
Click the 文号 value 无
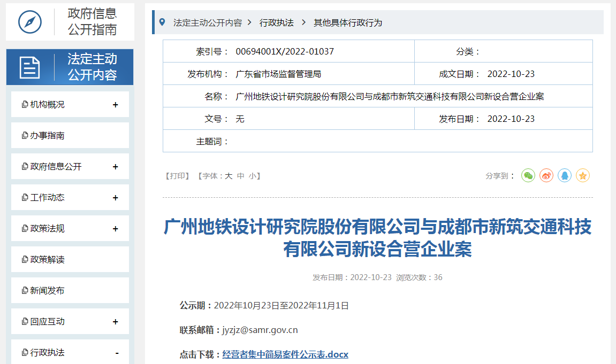[x=240, y=119]
